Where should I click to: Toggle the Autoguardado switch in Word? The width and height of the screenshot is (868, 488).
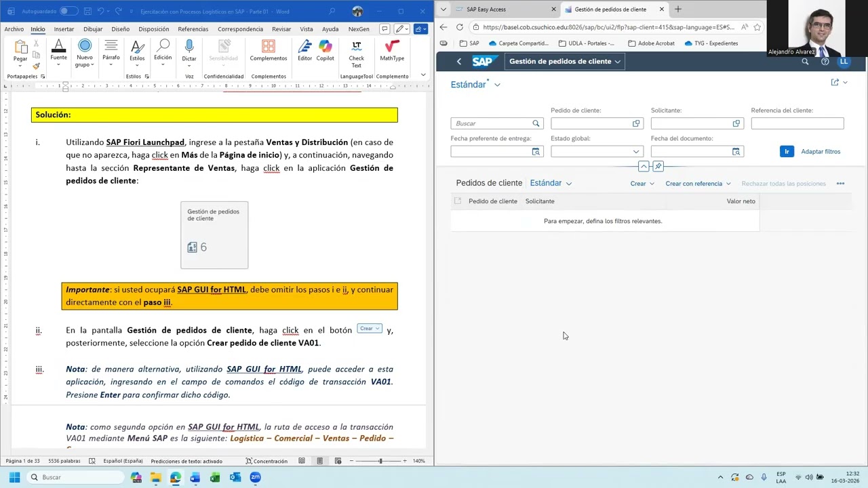coord(68,11)
